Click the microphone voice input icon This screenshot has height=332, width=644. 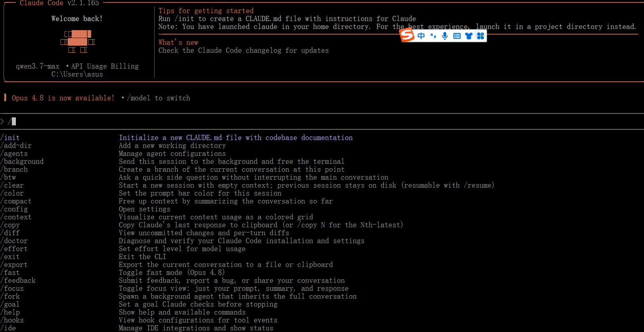[x=445, y=36]
